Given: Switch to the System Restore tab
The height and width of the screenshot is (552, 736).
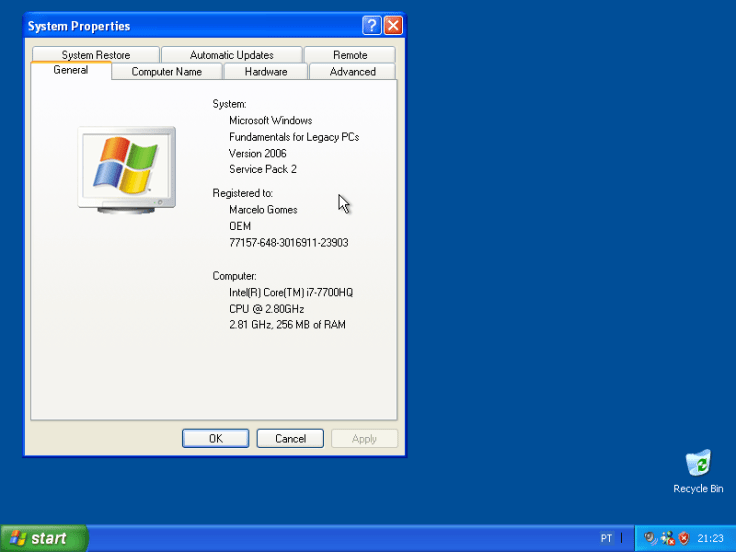Looking at the screenshot, I should (x=95, y=55).
